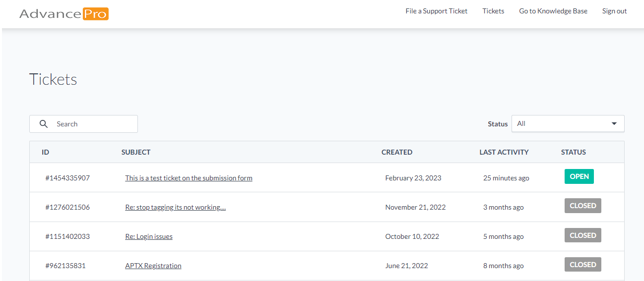Open Go to Knowledge Base link
Viewport: 644px width, 281px height.
(x=553, y=11)
